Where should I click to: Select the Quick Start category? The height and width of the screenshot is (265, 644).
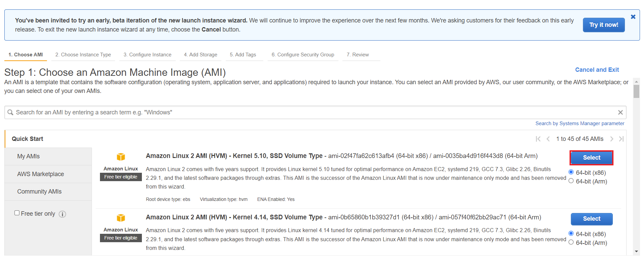28,139
